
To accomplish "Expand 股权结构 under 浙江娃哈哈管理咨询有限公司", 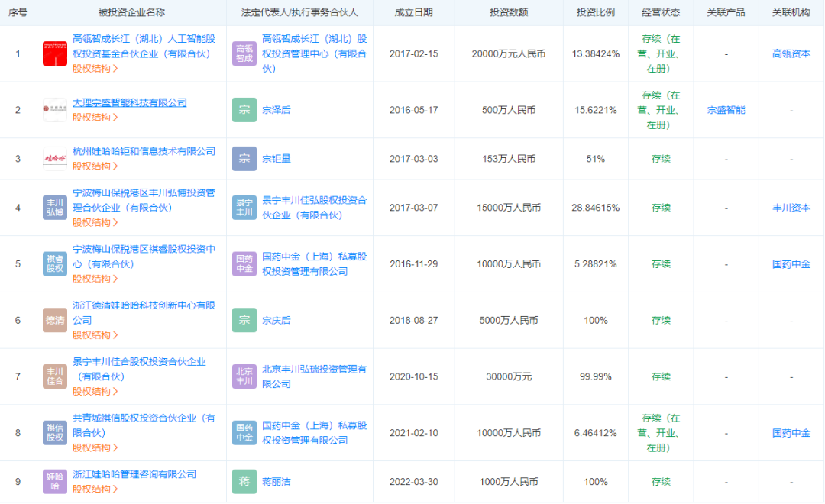I will tap(95, 489).
